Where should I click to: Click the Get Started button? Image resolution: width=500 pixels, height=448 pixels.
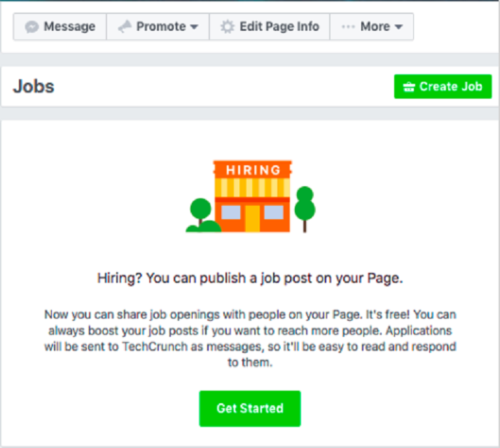[x=250, y=409]
